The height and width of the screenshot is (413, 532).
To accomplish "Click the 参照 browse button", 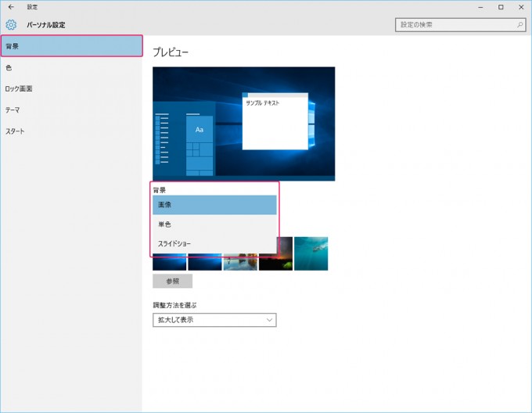I will coord(172,281).
